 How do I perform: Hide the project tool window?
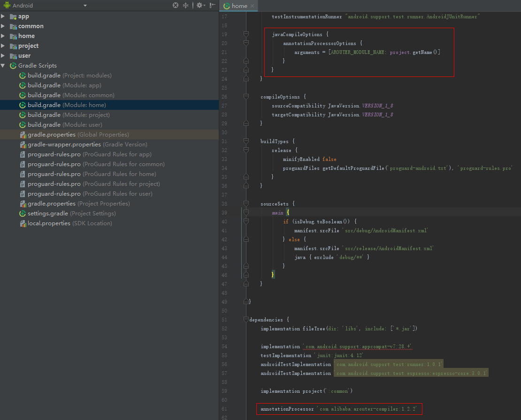pos(213,5)
